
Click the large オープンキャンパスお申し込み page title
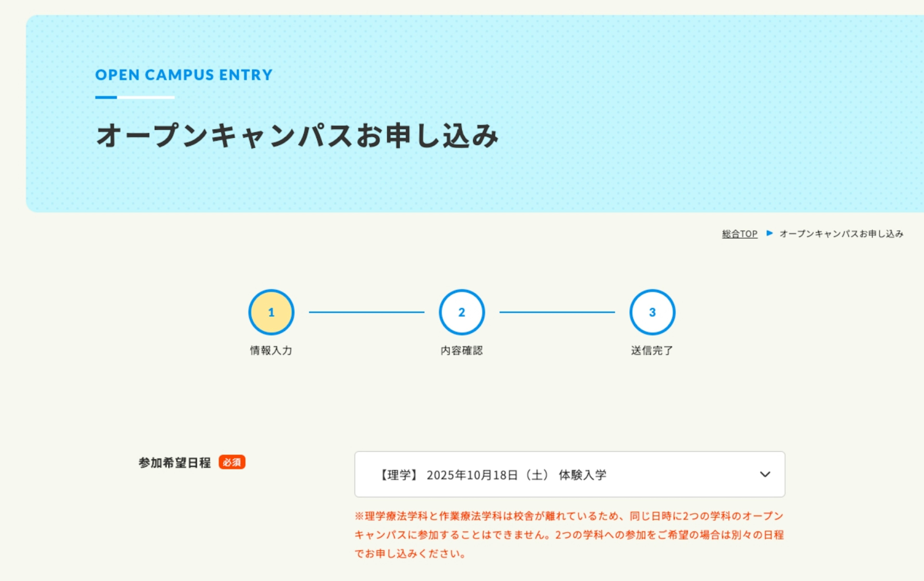click(297, 136)
